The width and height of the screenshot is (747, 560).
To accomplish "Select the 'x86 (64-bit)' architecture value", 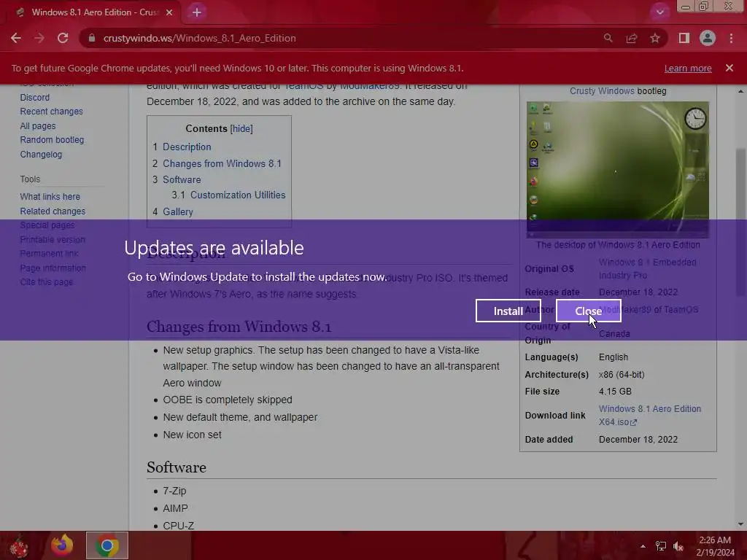I will [622, 375].
